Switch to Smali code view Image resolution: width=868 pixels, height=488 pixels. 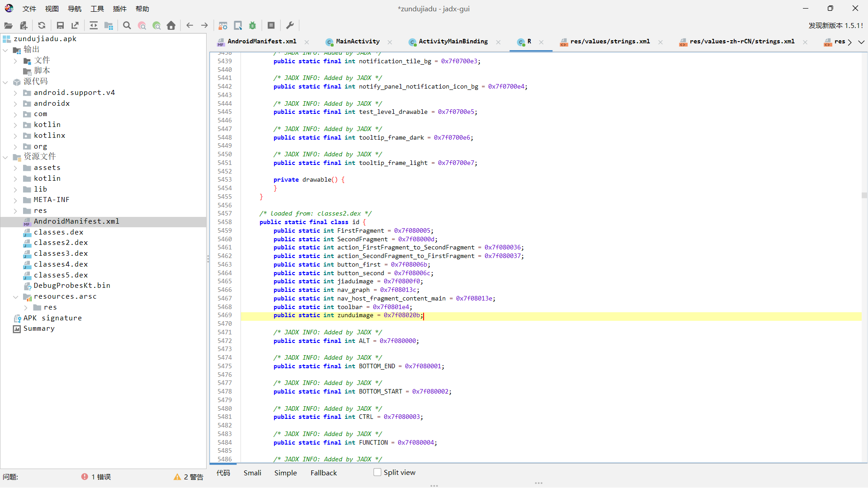click(x=252, y=473)
